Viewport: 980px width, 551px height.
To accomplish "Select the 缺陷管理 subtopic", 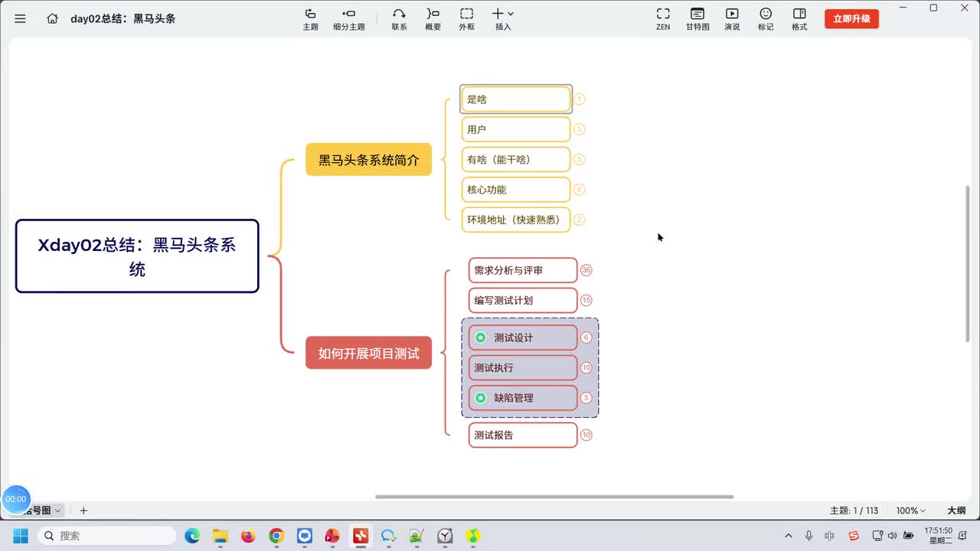I will coord(523,398).
